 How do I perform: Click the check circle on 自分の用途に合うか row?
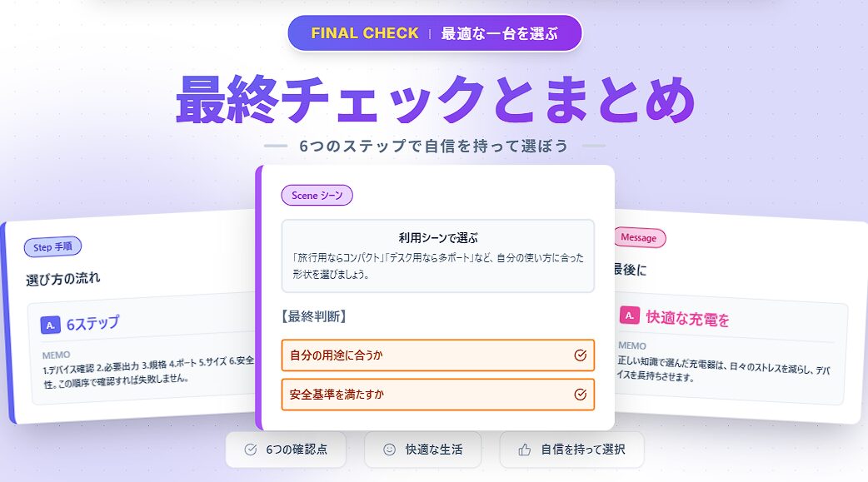(x=581, y=355)
